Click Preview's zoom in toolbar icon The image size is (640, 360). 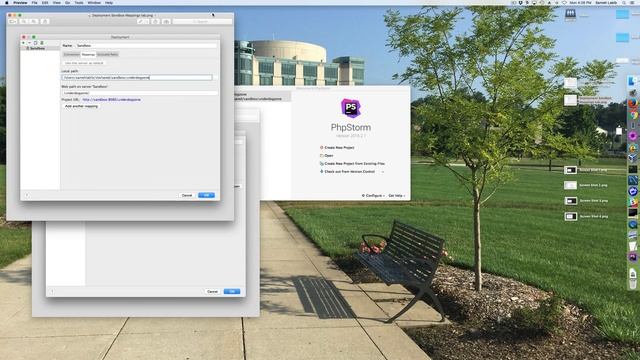tap(34, 21)
